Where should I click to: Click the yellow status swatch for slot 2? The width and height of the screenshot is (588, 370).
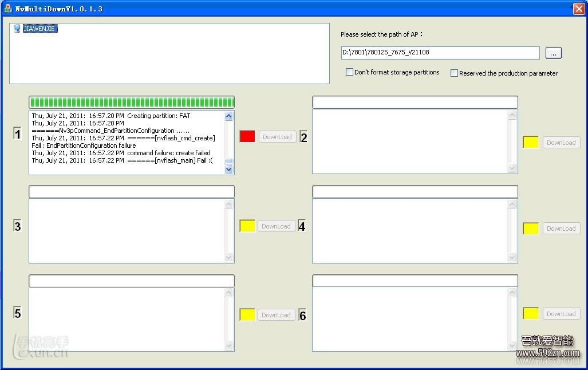pos(531,142)
